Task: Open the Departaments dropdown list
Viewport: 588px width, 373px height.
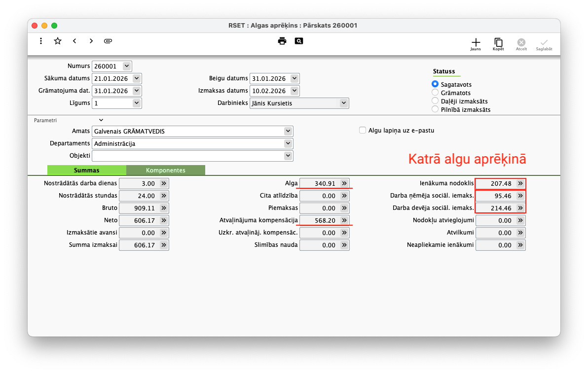Action: 288,143
